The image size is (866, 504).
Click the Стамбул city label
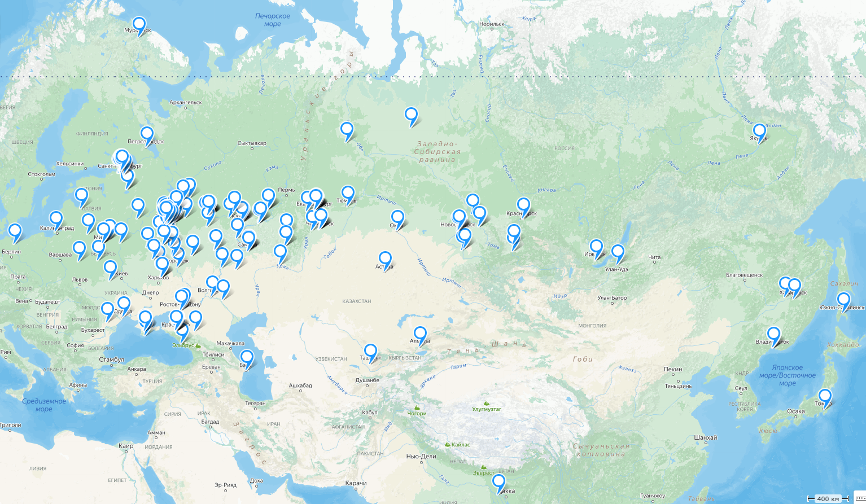pyautogui.click(x=111, y=360)
